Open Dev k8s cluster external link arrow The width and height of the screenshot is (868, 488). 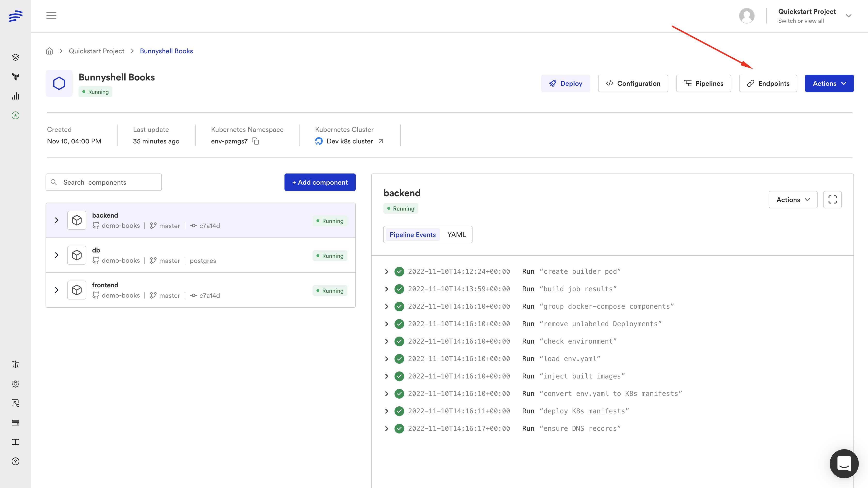(381, 141)
